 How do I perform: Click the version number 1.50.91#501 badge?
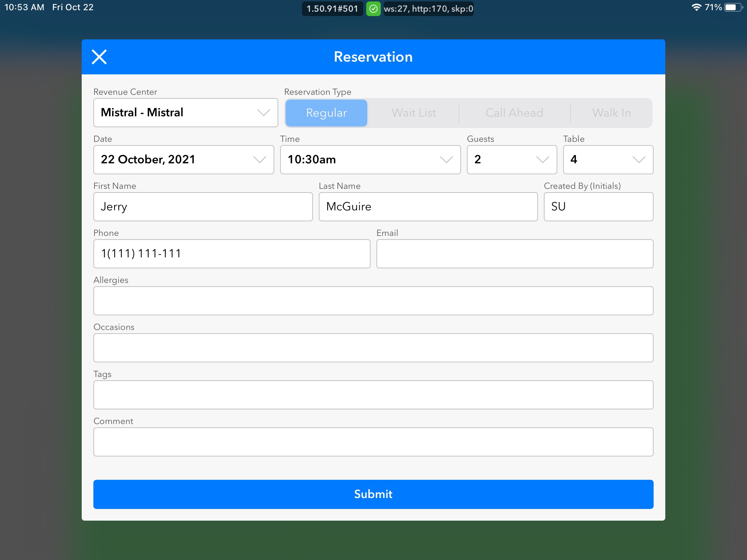332,9
